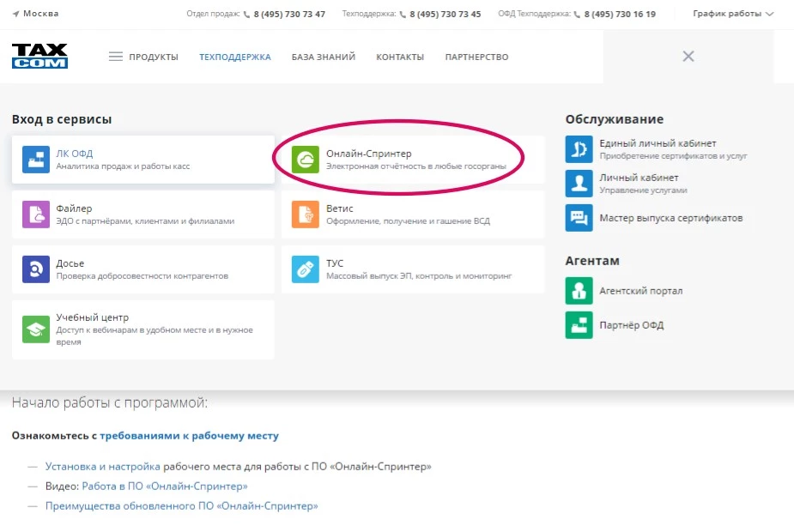Click the Партнёр ОФД green icon
Screen dimensions: 794x532
point(579,325)
